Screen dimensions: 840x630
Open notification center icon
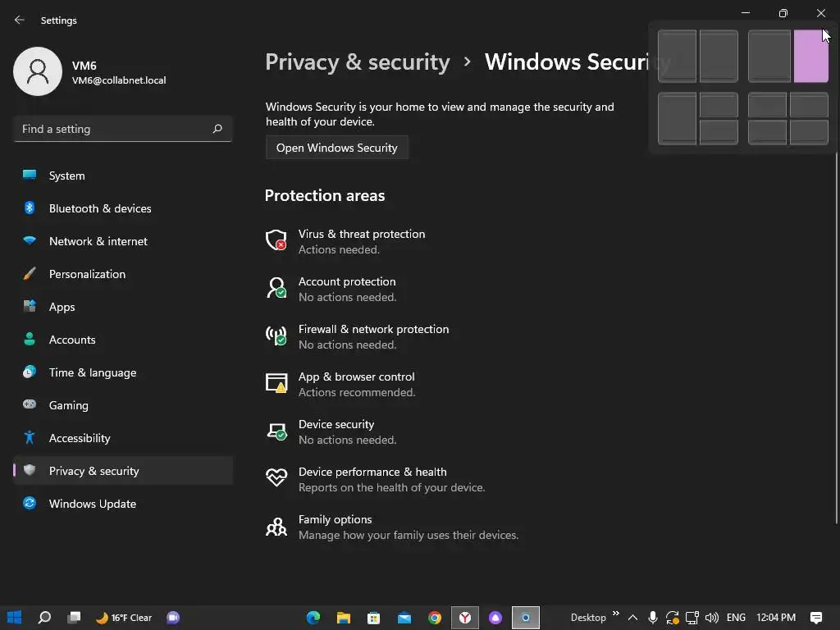[x=816, y=618]
